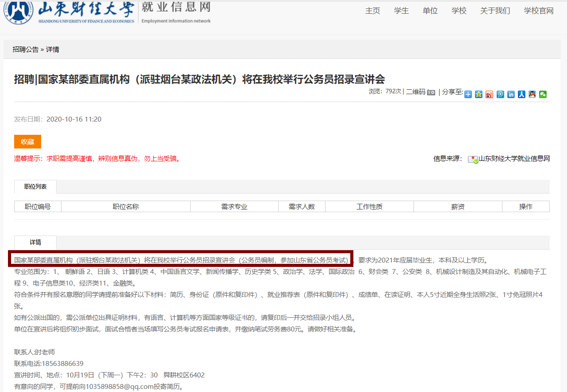
Task: Open the blue plus more-share icon
Action: click(468, 94)
